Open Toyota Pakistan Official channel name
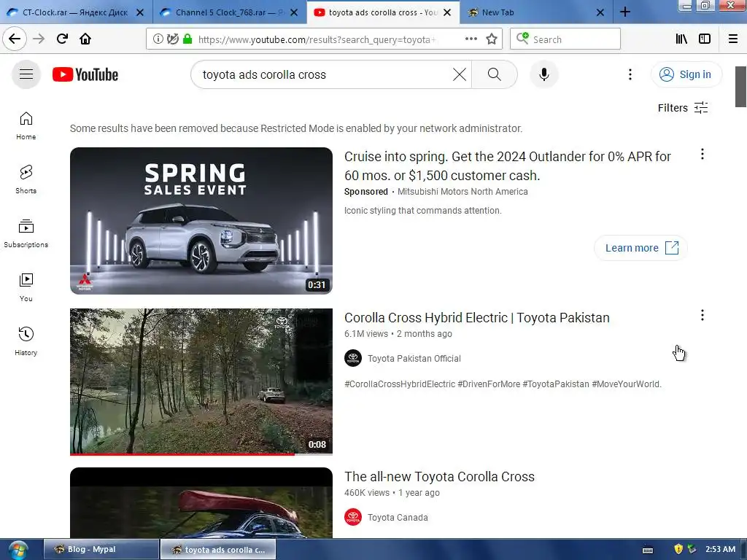 tap(414, 359)
